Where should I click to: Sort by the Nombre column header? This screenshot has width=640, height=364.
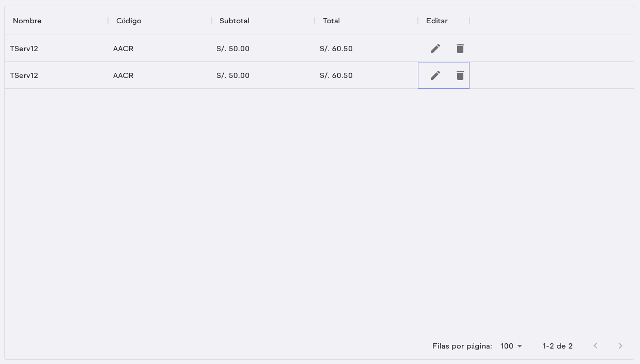pos(27,21)
